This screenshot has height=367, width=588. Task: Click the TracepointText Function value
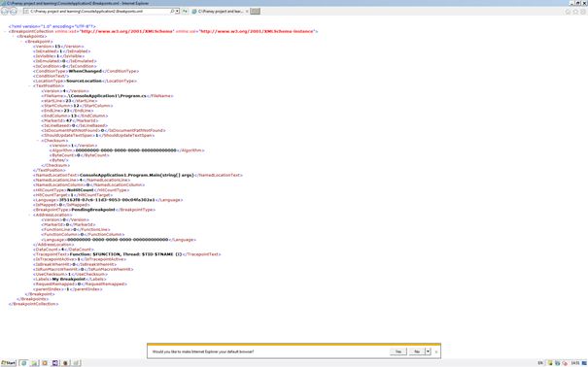pyautogui.click(x=125, y=254)
